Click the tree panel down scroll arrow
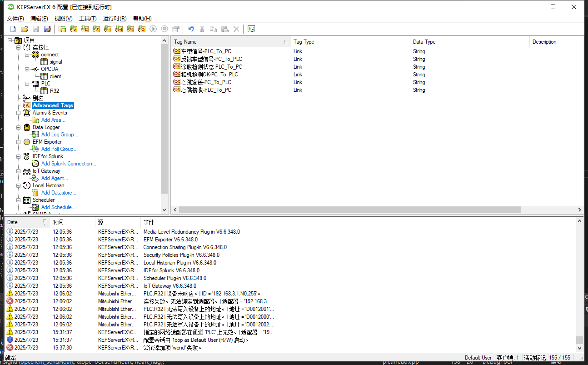The image size is (588, 365). point(164,210)
